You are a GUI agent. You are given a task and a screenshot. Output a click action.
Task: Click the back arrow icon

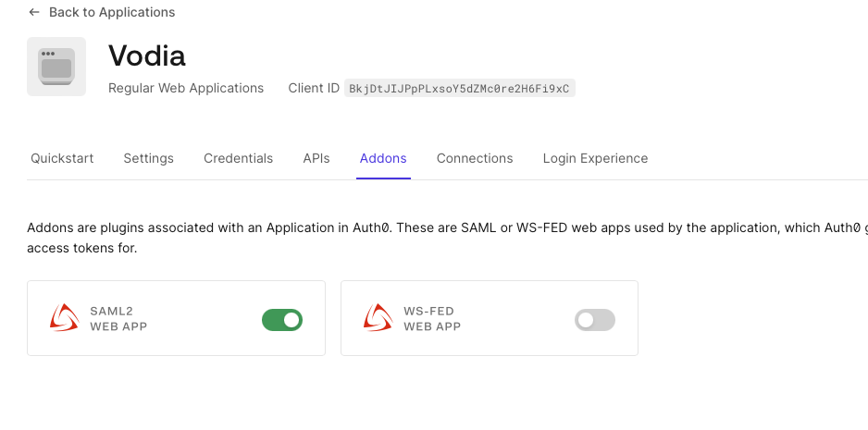tap(34, 12)
